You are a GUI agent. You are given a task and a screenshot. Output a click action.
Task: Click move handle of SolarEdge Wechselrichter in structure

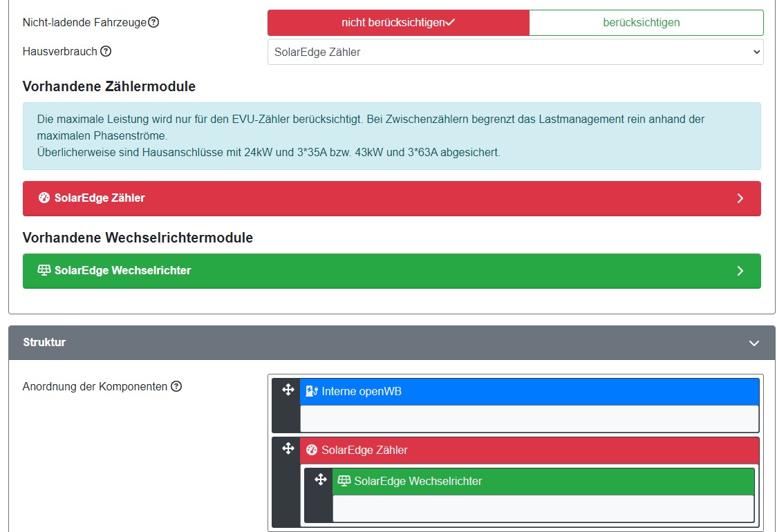[x=321, y=479]
